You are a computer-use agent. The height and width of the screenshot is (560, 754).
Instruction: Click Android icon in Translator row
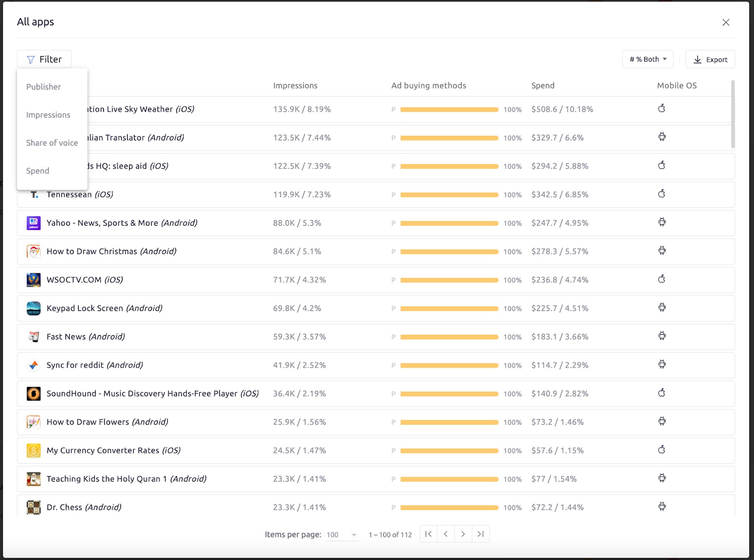(662, 137)
